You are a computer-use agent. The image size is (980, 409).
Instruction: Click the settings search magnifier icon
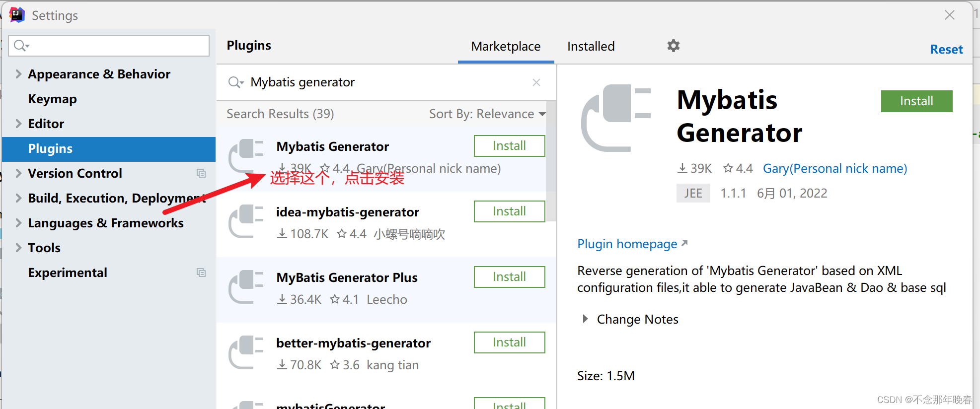(21, 46)
